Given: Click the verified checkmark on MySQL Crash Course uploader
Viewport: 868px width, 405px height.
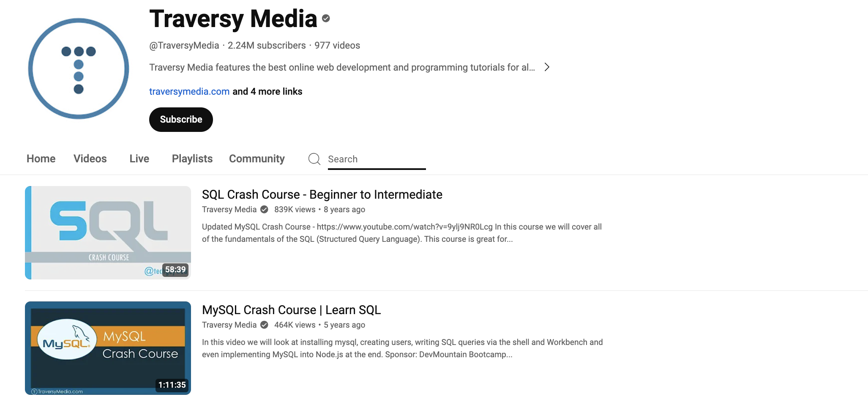Looking at the screenshot, I should point(264,325).
